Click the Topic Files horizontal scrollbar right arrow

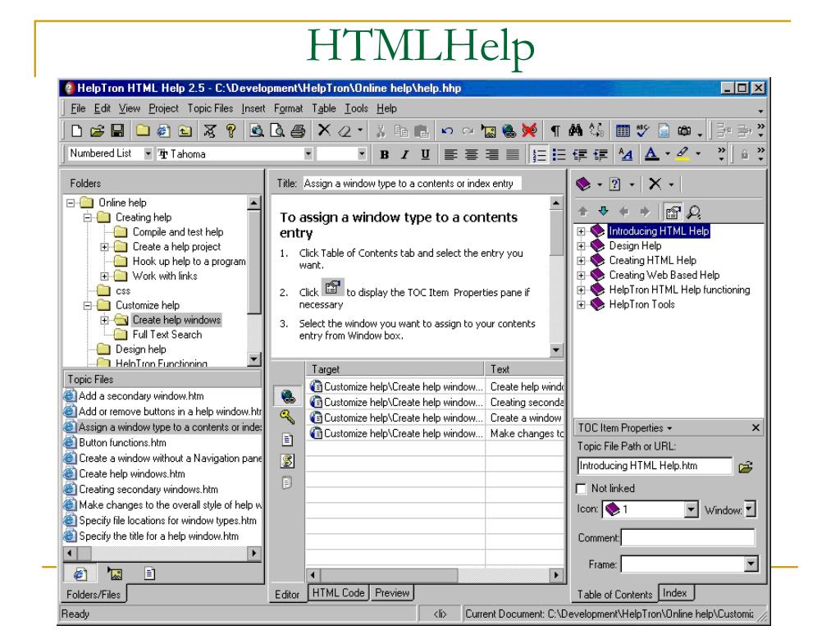[x=254, y=553]
